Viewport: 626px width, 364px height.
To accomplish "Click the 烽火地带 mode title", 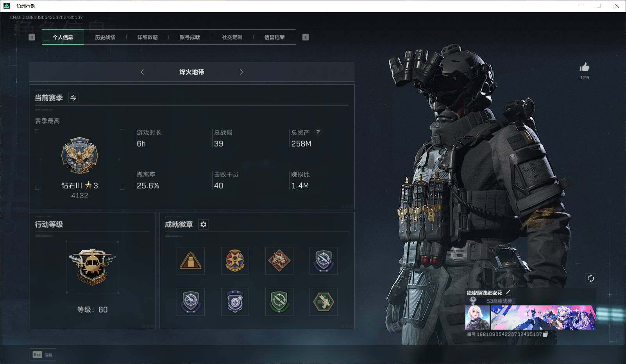I will click(192, 72).
